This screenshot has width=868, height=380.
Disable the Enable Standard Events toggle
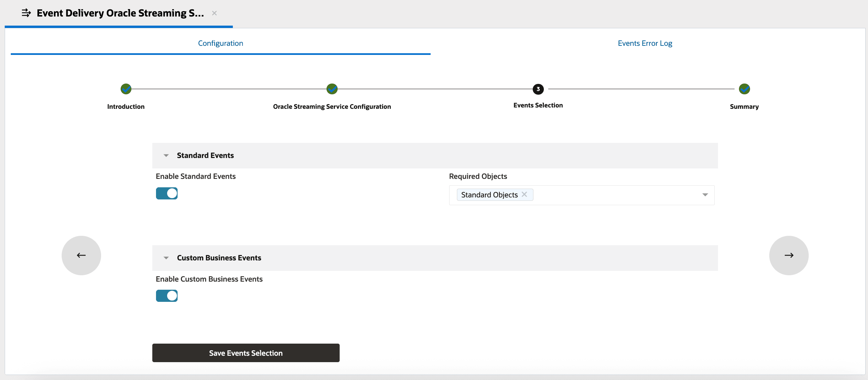coord(167,193)
